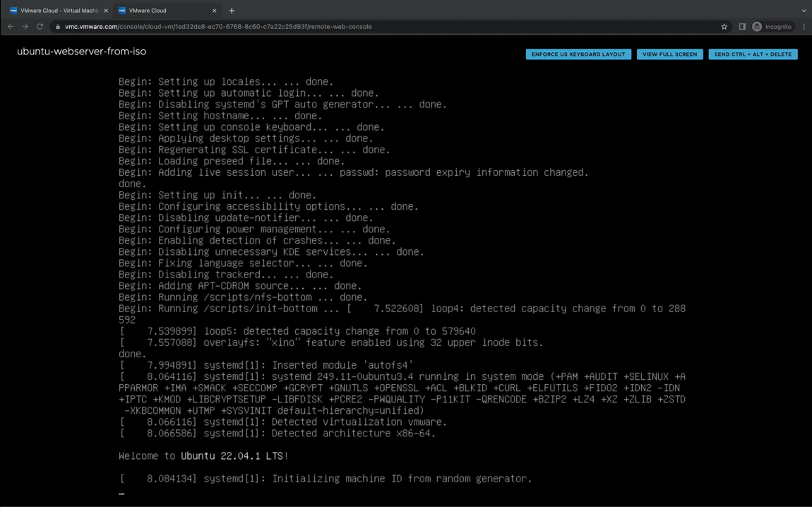812x507 pixels.
Task: Click 'Disabling trackerd' console line
Action: click(226, 275)
